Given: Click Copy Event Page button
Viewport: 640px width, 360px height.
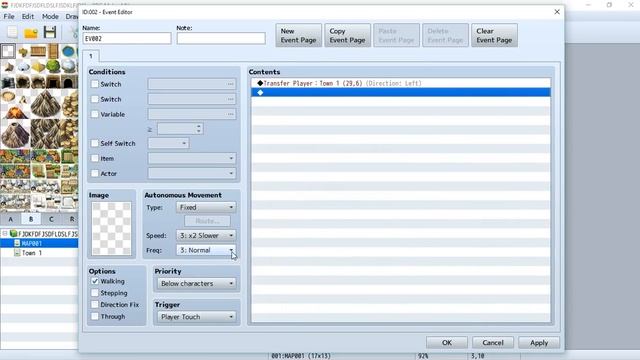Looking at the screenshot, I should tap(347, 36).
